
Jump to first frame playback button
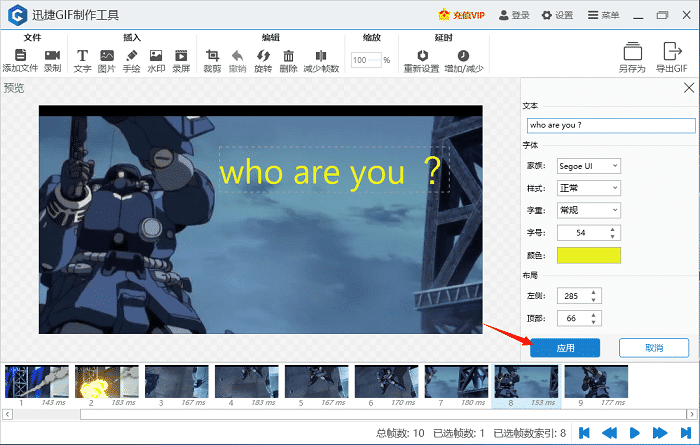click(x=584, y=433)
